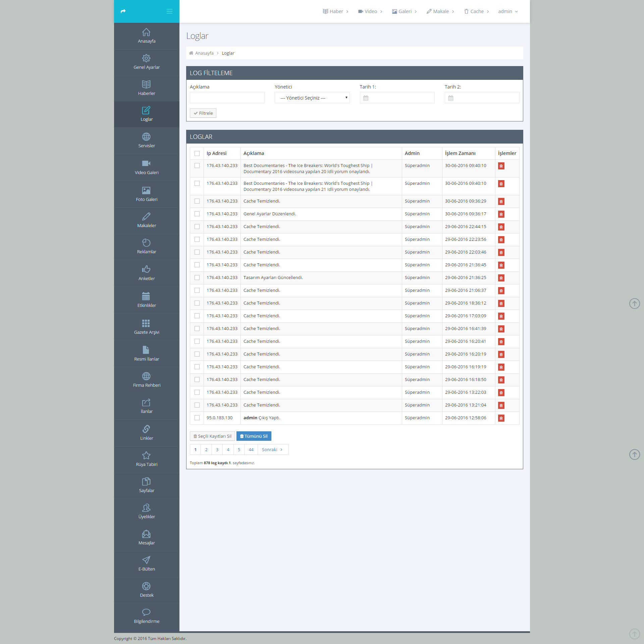Open Servisler globe icon

click(146, 137)
